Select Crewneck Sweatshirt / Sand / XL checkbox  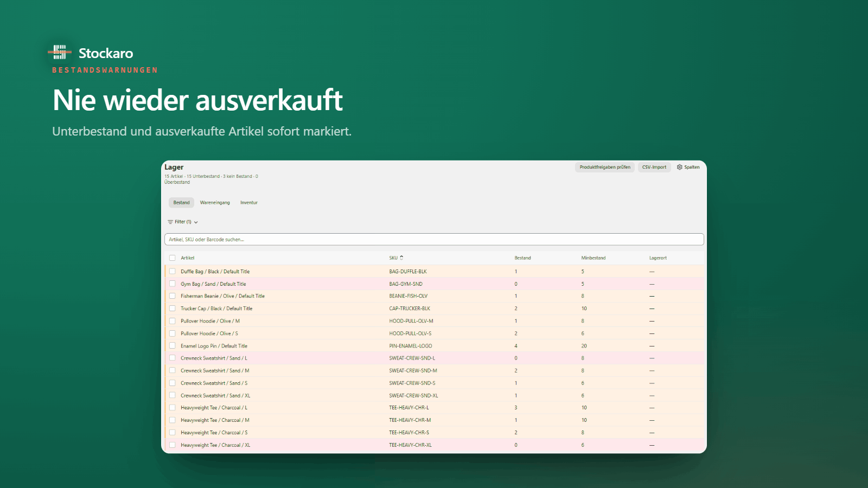pos(173,395)
